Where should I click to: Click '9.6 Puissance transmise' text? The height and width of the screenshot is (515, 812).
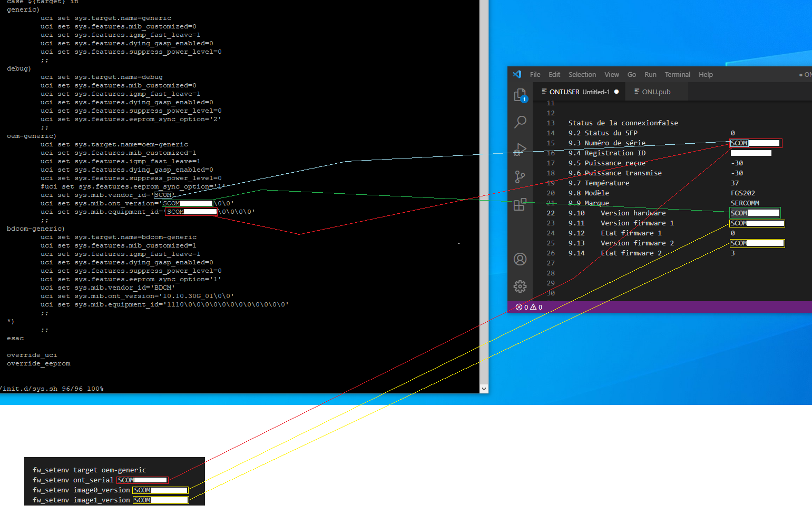coord(615,173)
